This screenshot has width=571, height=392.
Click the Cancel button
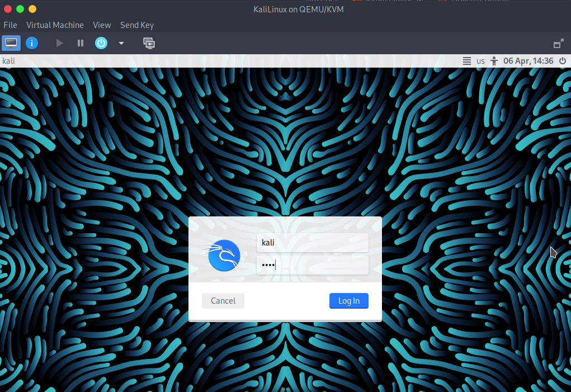click(223, 301)
